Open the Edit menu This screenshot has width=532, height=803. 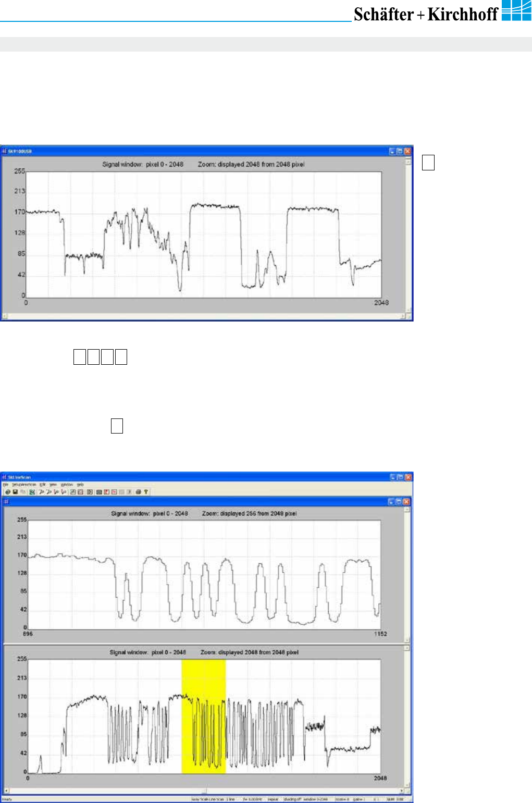point(43,485)
